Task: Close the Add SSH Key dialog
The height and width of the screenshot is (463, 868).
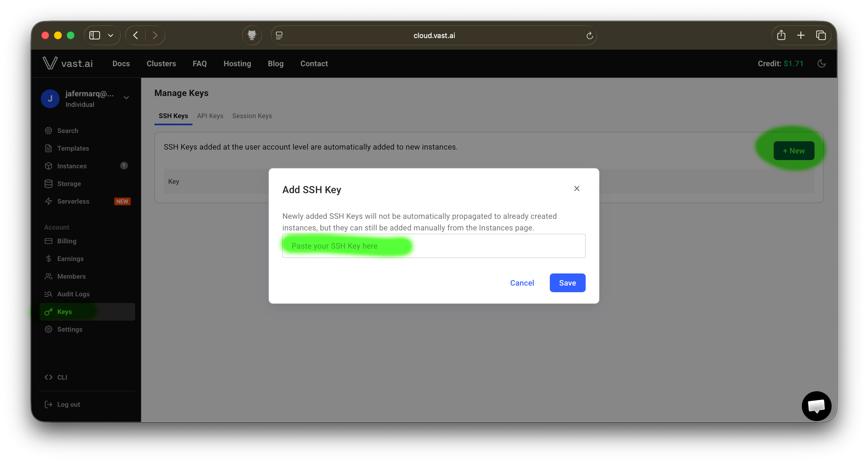Action: click(577, 188)
